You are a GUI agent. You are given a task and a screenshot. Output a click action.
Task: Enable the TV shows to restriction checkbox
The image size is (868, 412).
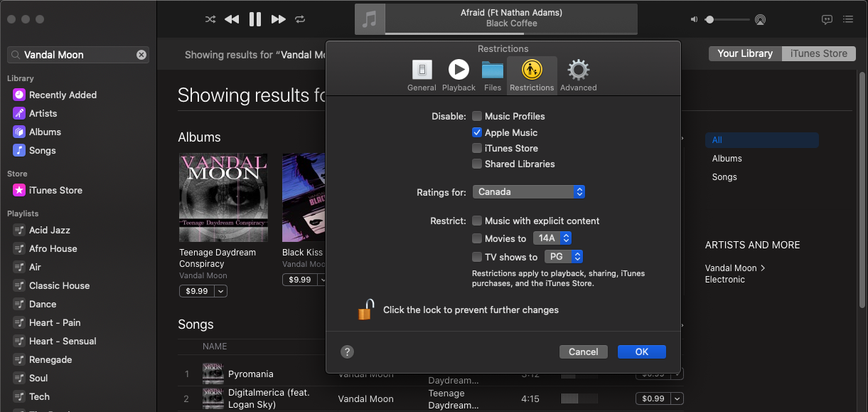[477, 257]
